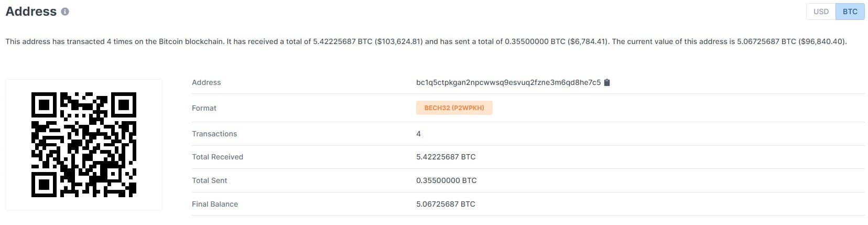Select the BTC currency toggle
868x225 pixels.
(850, 12)
